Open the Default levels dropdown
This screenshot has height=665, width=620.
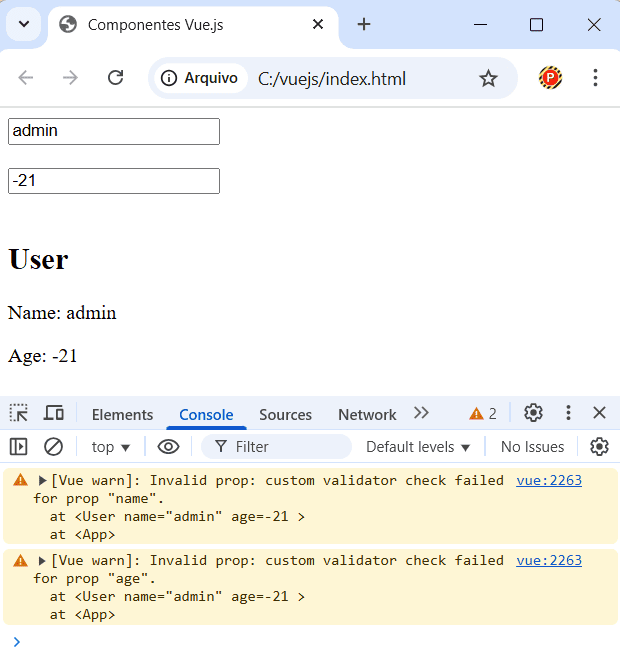point(418,447)
